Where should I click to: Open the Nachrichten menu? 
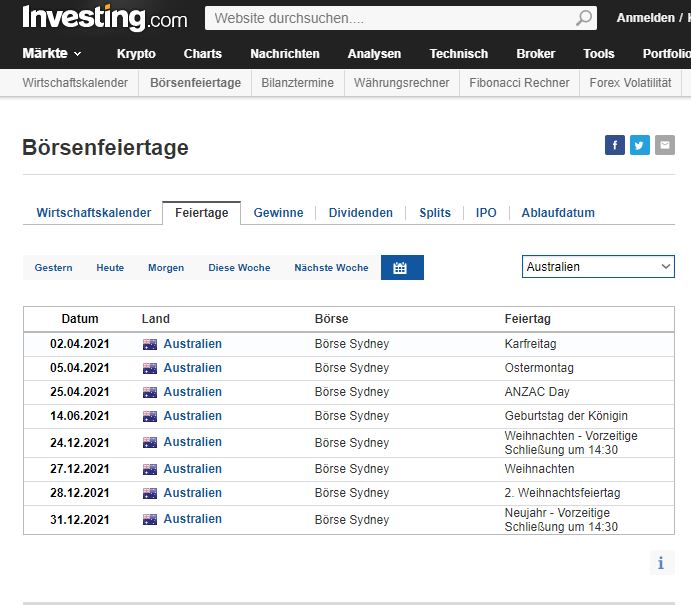pyautogui.click(x=285, y=53)
